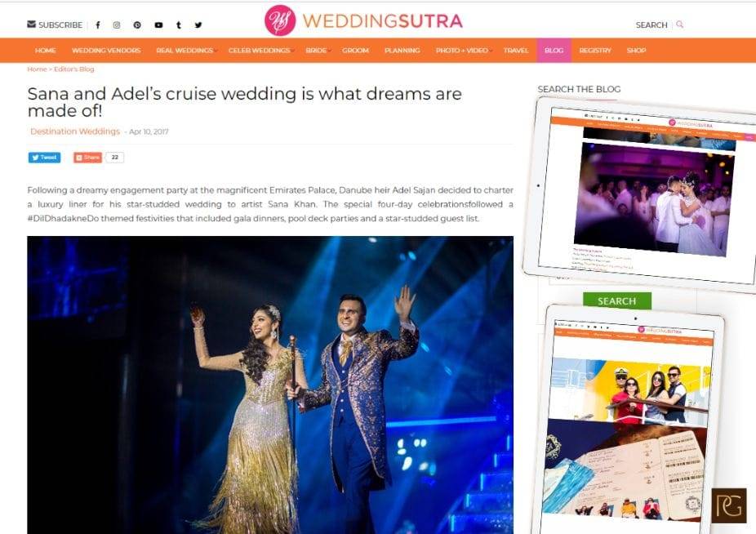Viewport: 756px width, 534px height.
Task: Click the green SEARCH button
Action: (x=617, y=301)
